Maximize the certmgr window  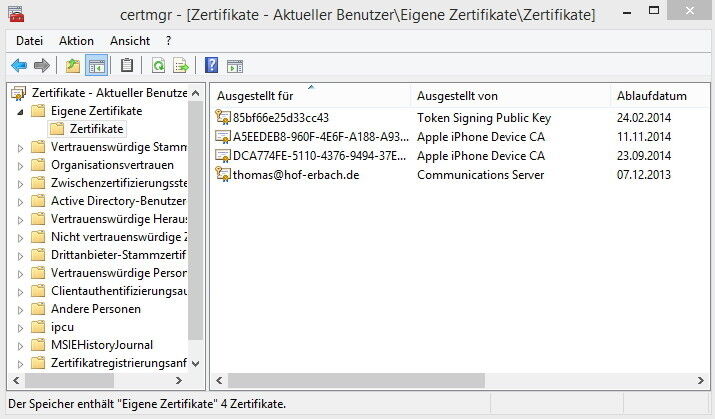coord(654,10)
